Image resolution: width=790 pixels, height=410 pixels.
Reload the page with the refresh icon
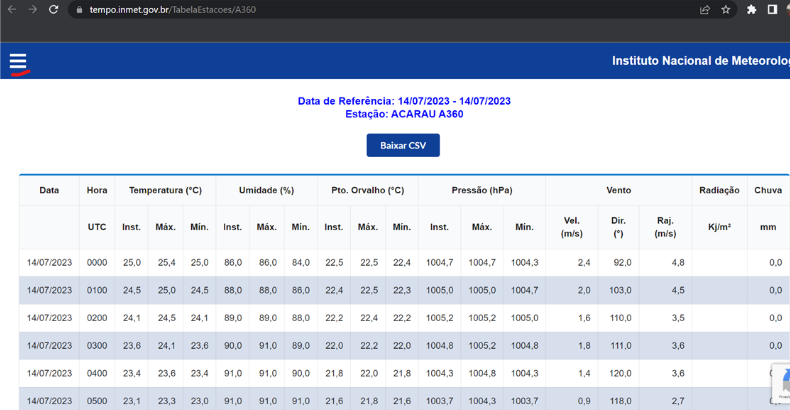click(x=54, y=9)
